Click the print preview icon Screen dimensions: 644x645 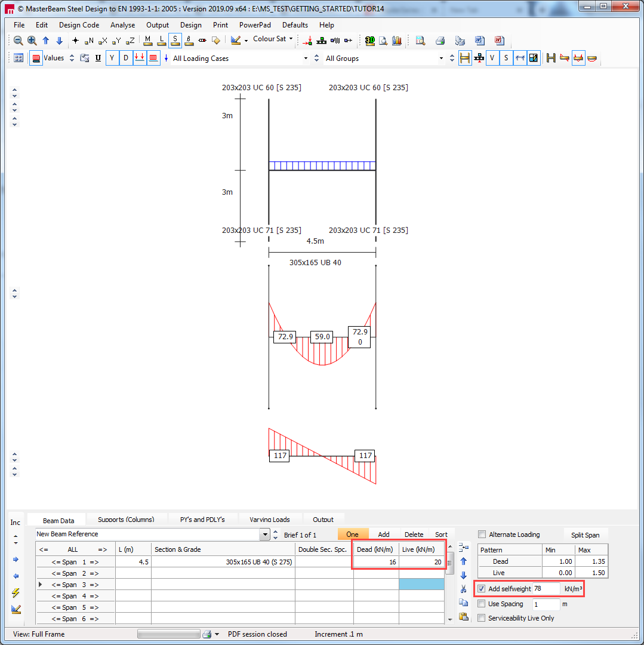coord(420,41)
